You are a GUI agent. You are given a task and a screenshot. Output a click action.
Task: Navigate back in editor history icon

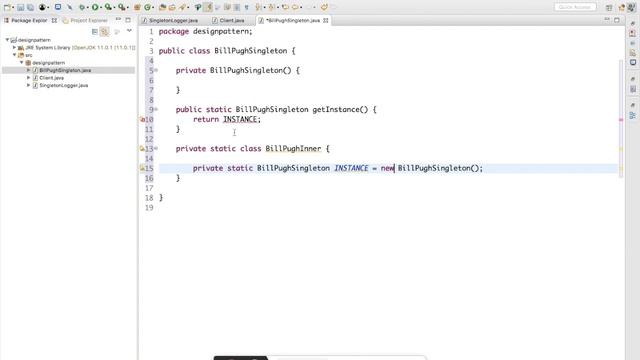(x=295, y=7)
